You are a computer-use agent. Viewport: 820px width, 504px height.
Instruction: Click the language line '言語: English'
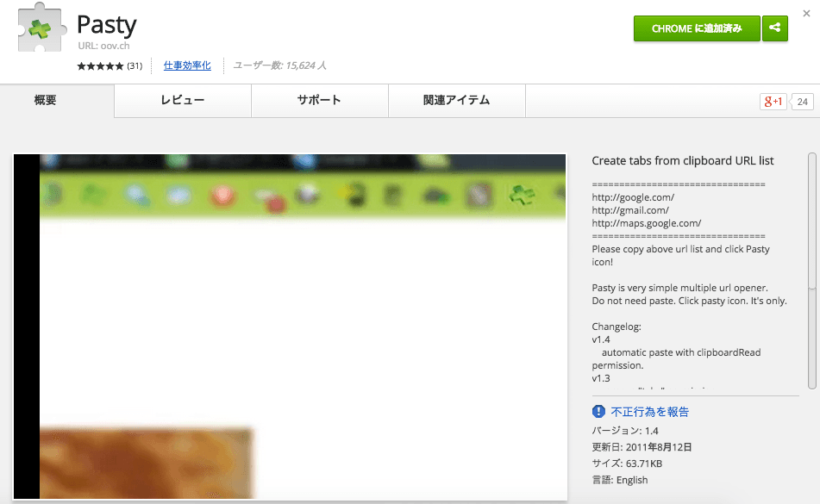click(x=620, y=480)
